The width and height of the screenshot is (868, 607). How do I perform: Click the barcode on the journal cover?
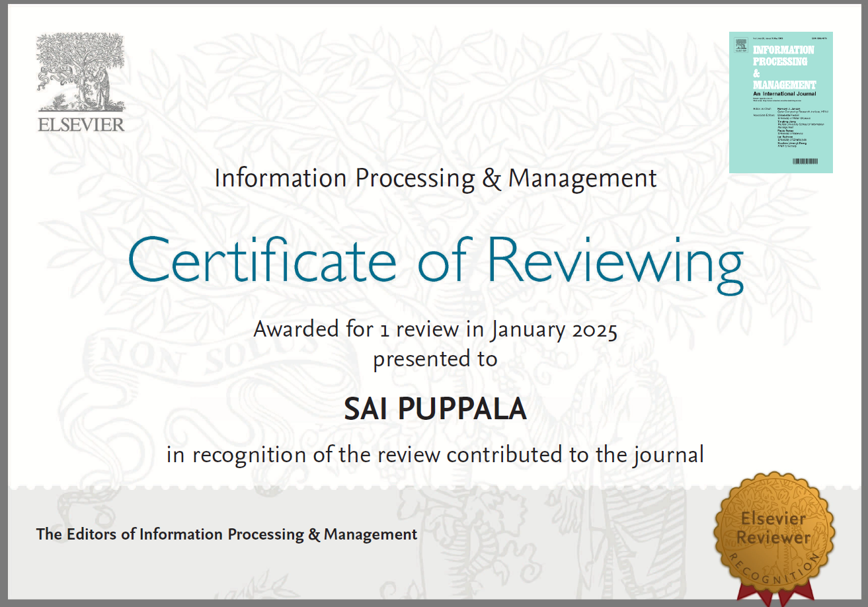[x=805, y=161]
